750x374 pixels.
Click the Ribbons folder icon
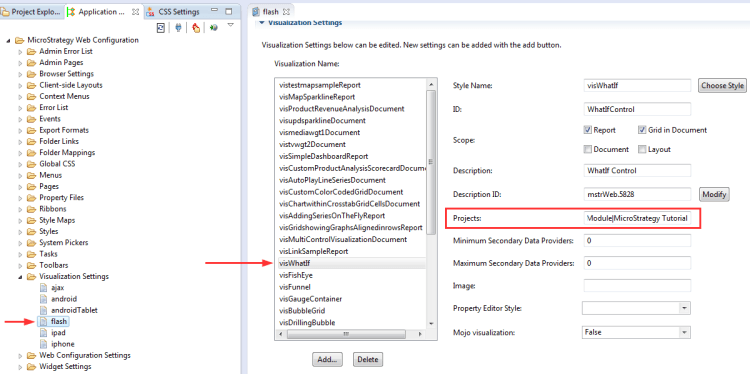32,209
